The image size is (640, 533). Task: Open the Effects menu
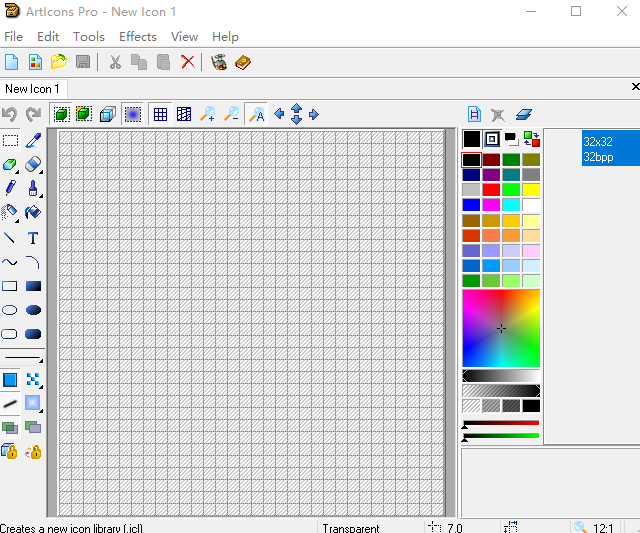pyautogui.click(x=138, y=37)
